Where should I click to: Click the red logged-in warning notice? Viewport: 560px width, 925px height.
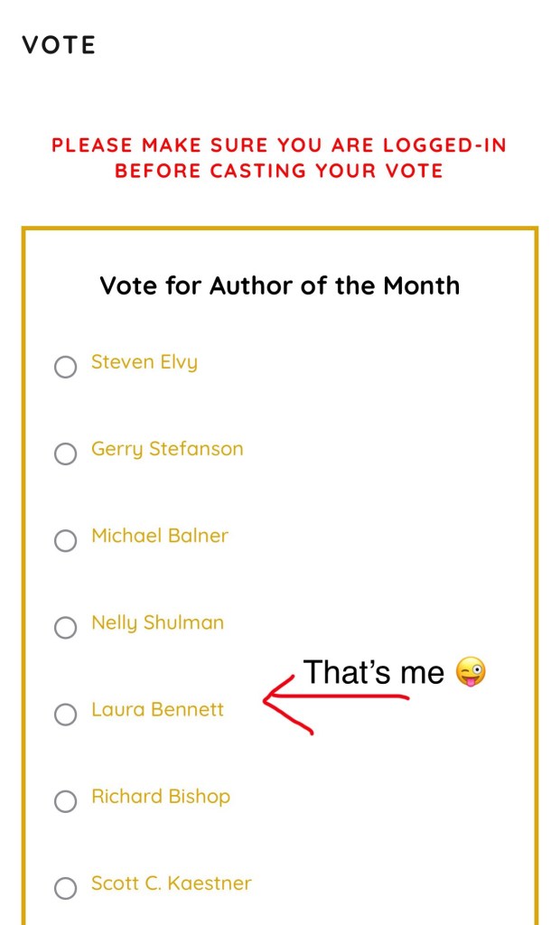pyautogui.click(x=279, y=158)
